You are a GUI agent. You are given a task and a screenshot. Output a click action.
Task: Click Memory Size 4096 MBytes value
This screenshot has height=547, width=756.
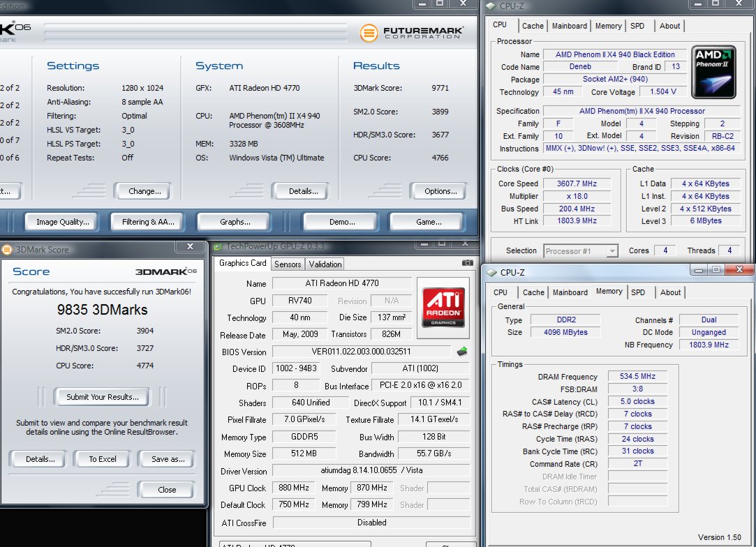[x=565, y=332]
